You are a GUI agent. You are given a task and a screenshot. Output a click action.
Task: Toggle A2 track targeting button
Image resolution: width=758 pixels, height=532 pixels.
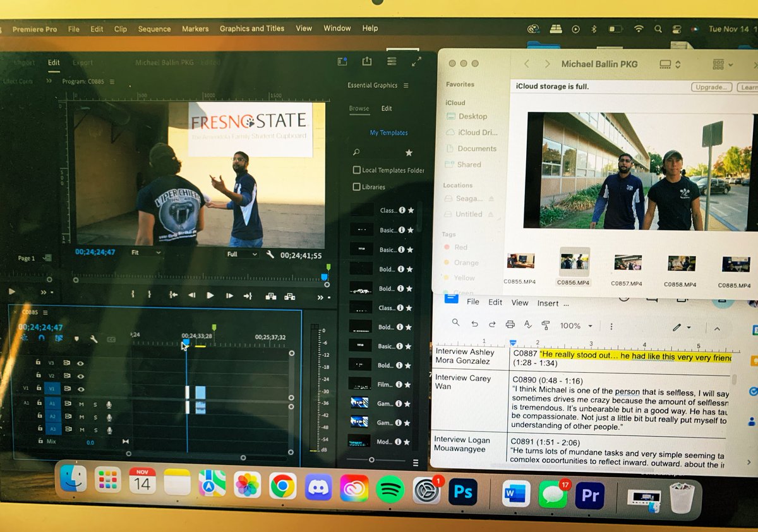pos(52,416)
